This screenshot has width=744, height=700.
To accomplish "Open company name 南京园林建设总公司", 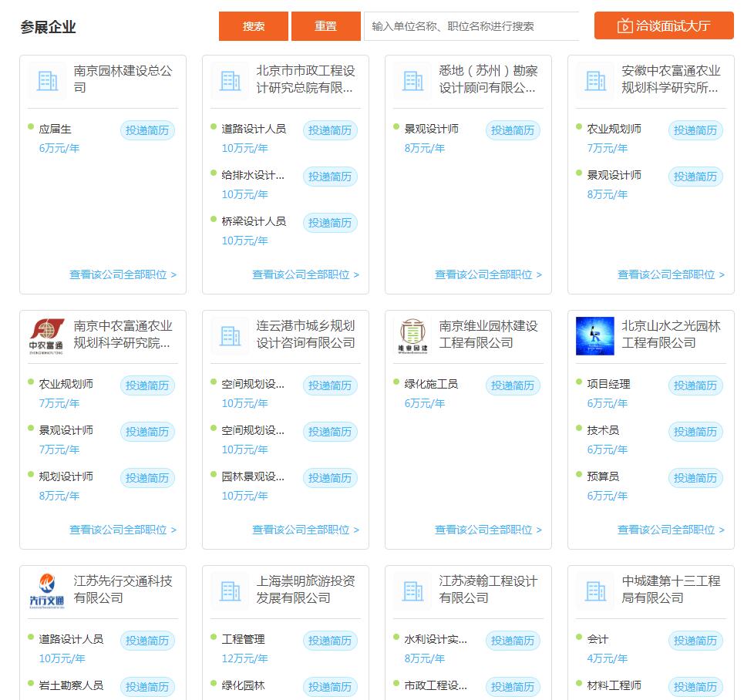I will click(x=123, y=79).
